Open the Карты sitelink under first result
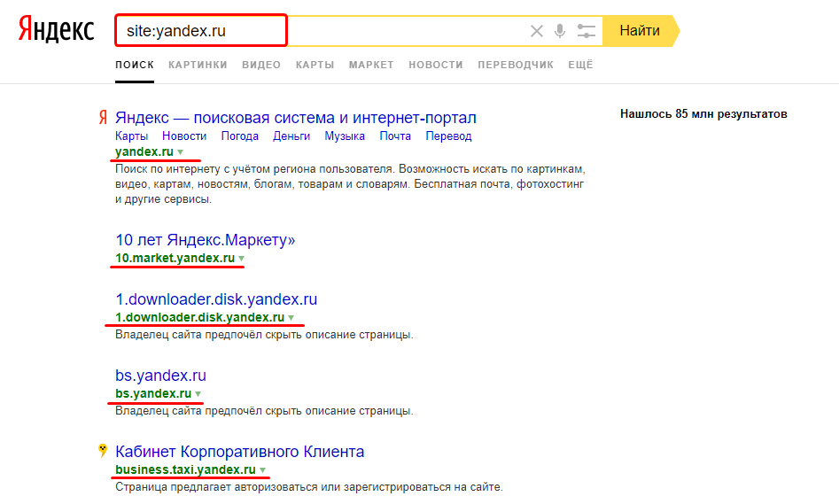This screenshot has height=504, width=839. pos(132,136)
